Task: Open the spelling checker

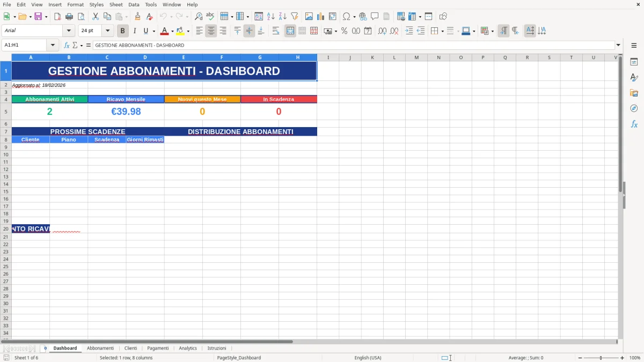Action: tap(210, 16)
